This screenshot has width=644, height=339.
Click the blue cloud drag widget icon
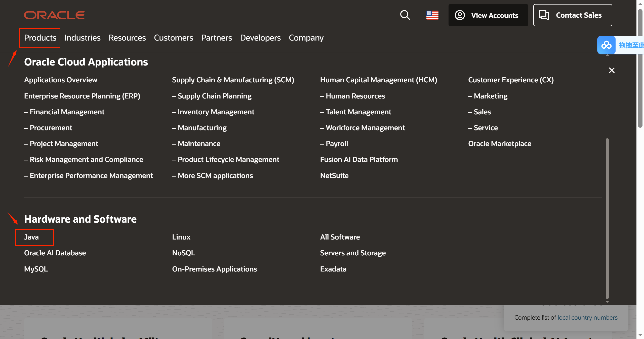tap(607, 45)
